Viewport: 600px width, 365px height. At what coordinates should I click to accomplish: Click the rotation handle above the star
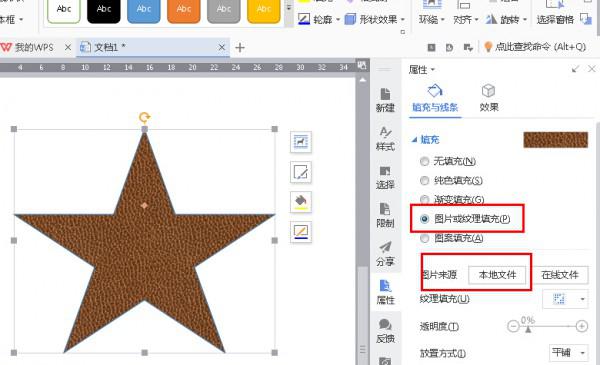(144, 117)
